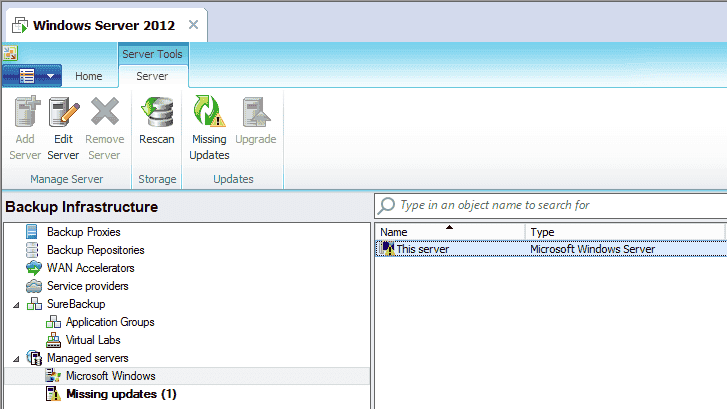Viewport: 727px width, 409px height.
Task: Click the Upgrade ribbon icon
Action: click(x=255, y=112)
